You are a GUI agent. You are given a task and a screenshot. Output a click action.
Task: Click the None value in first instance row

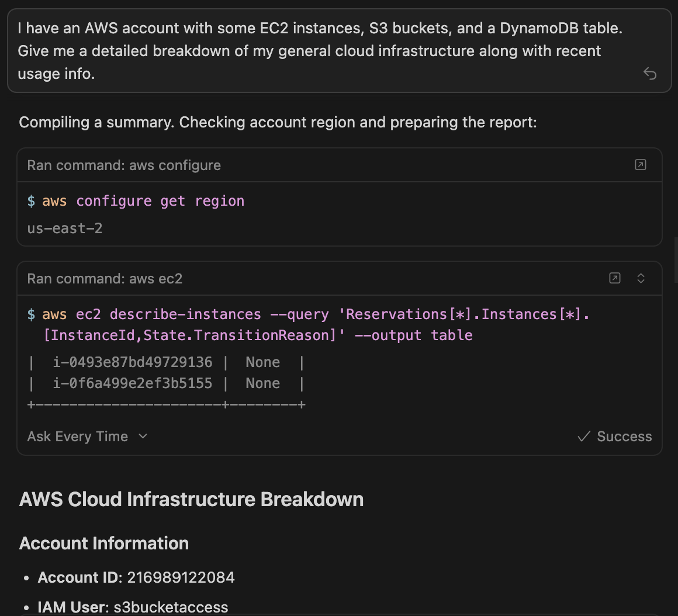click(x=262, y=362)
